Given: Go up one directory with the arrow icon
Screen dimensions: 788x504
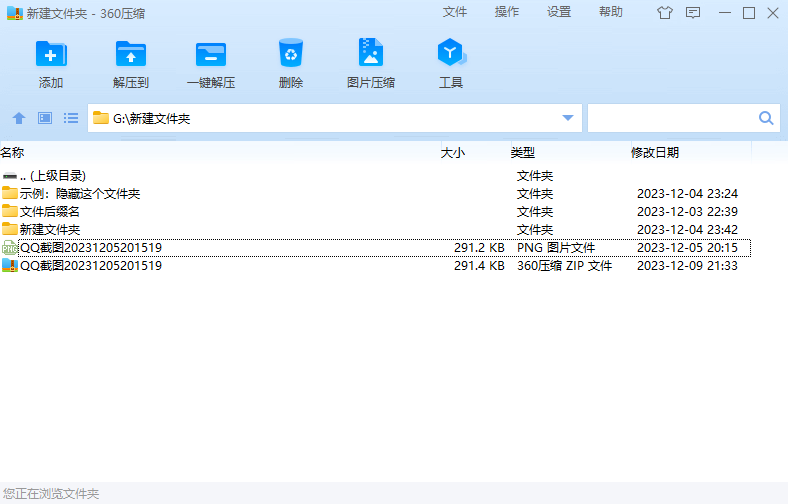Looking at the screenshot, I should 19,118.
